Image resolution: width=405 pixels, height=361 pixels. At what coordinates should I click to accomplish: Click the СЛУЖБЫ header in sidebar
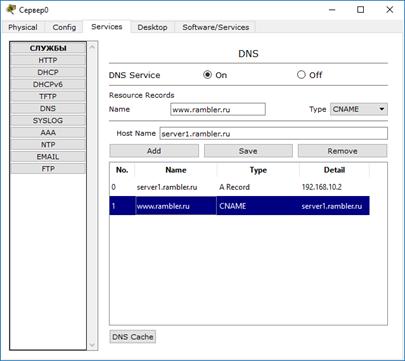[48, 48]
